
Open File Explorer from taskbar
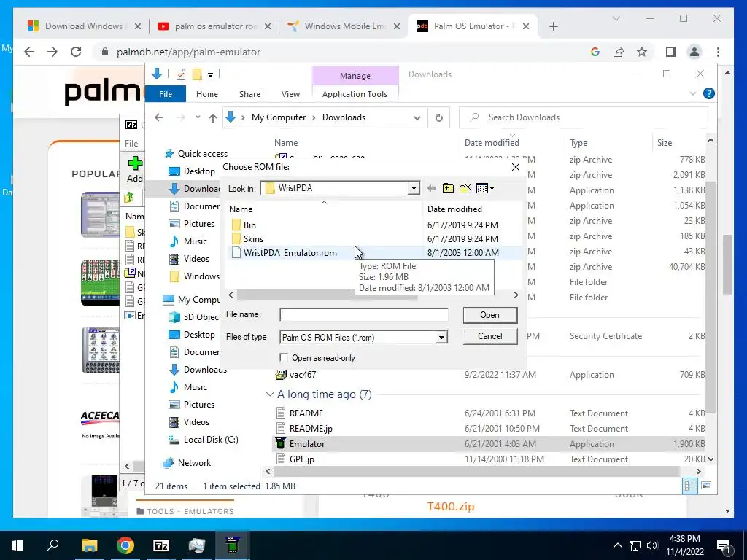pyautogui.click(x=89, y=545)
